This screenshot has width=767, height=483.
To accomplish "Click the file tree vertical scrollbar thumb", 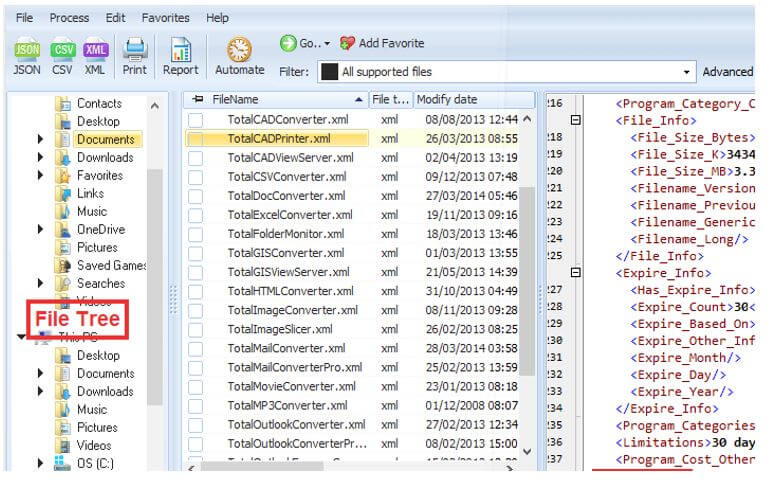I will click(155, 287).
